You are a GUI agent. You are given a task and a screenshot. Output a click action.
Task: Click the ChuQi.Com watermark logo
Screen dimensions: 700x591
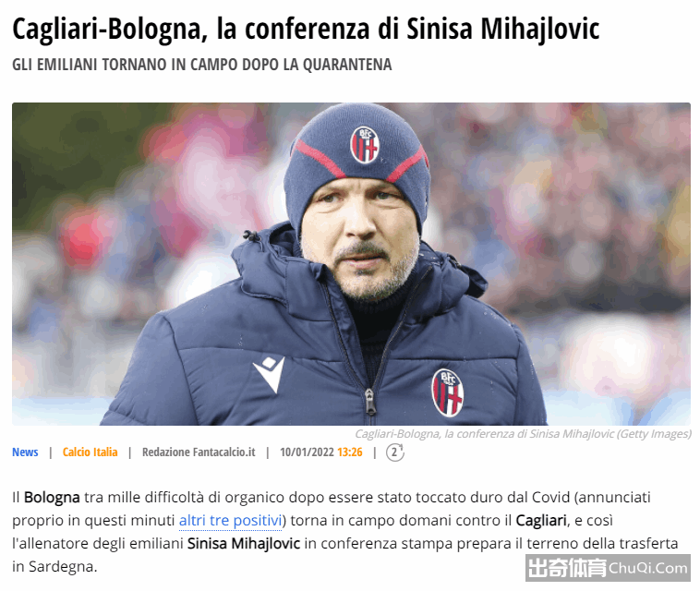click(x=608, y=568)
